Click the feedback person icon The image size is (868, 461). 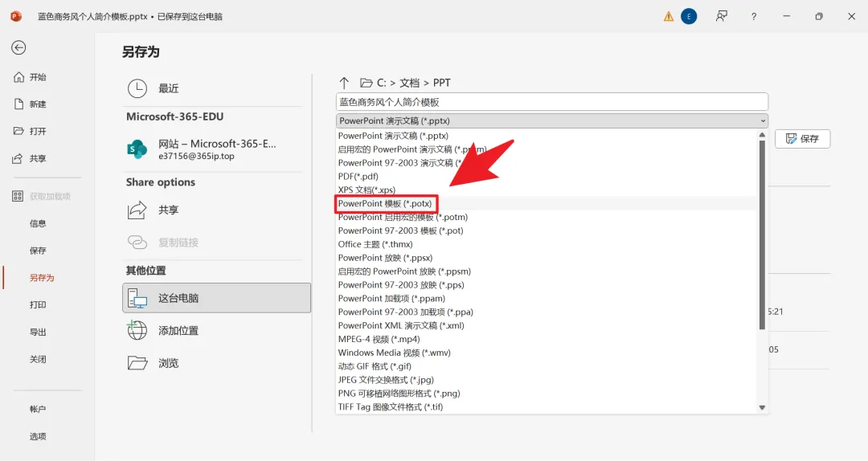point(721,17)
